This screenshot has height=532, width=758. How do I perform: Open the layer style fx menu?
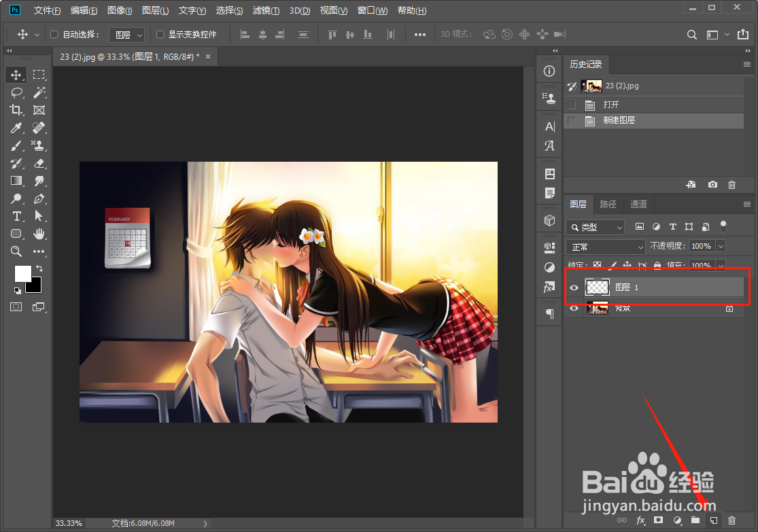tap(640, 520)
